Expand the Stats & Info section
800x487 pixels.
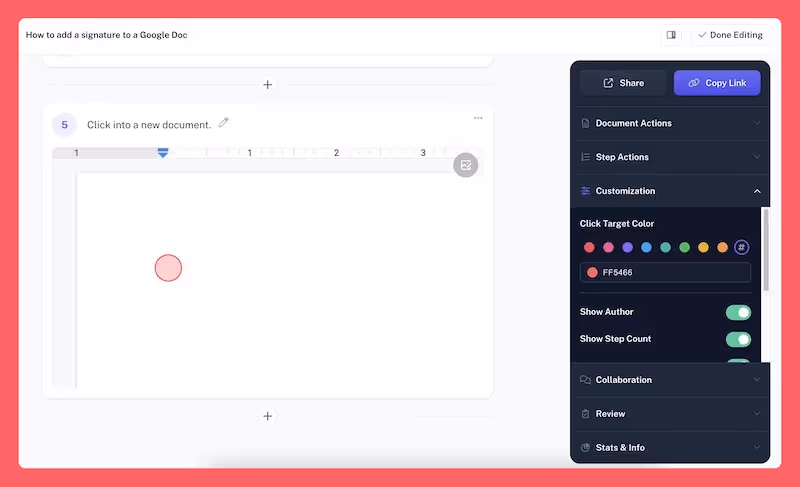[x=670, y=447]
